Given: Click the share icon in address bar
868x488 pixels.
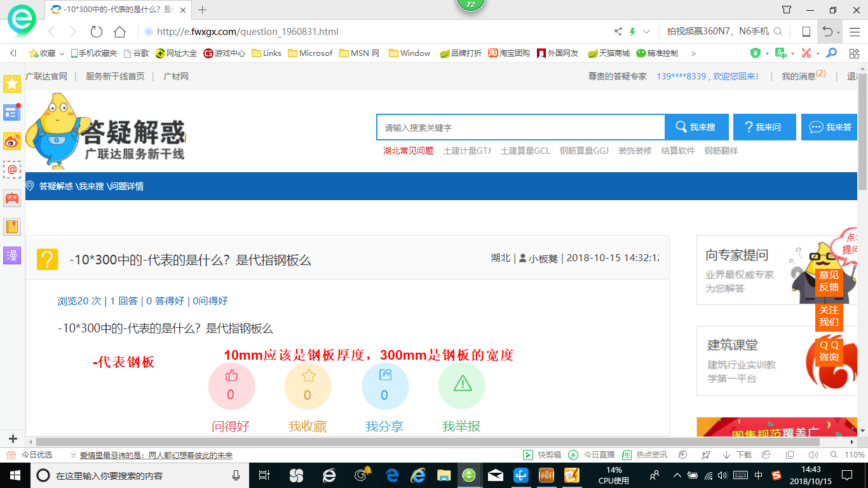Looking at the screenshot, I should point(618,32).
